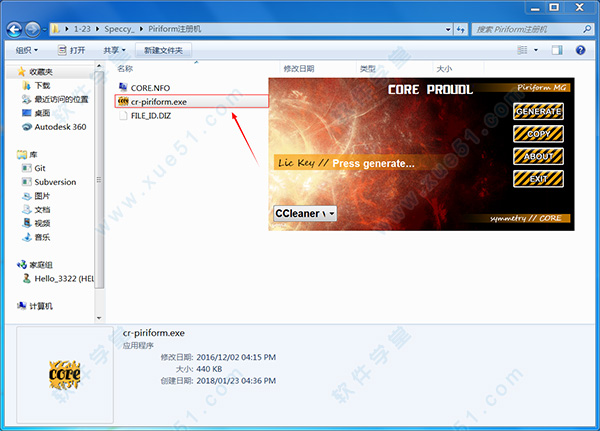Viewport: 600px width, 431px height.
Task: Select the Piriform注册机 breadcrumb segment
Action: click(174, 29)
